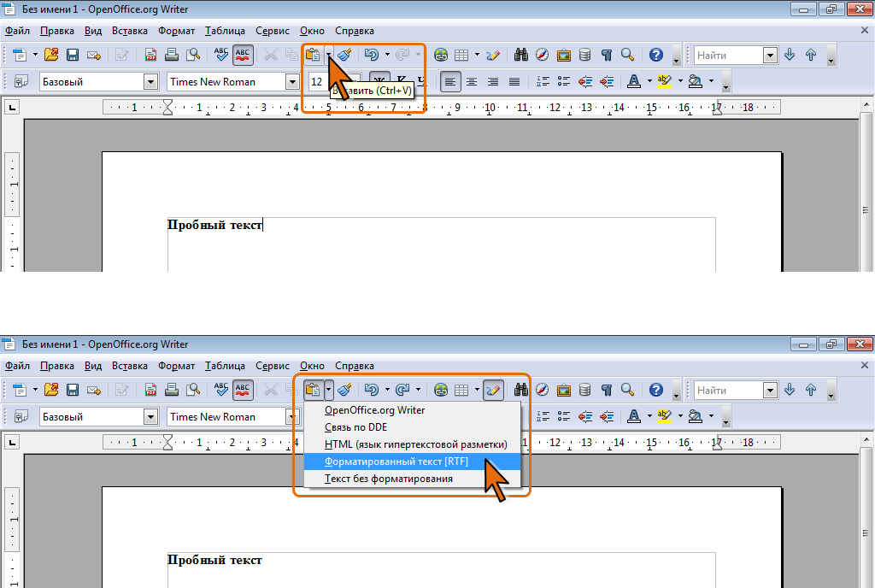
Task: Click Save icon in window with open paste menu
Action: (x=73, y=390)
